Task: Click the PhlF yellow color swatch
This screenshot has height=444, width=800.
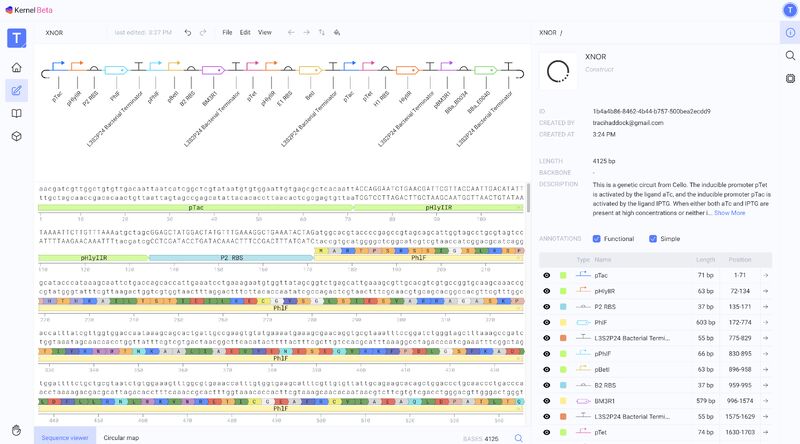Action: (x=563, y=323)
